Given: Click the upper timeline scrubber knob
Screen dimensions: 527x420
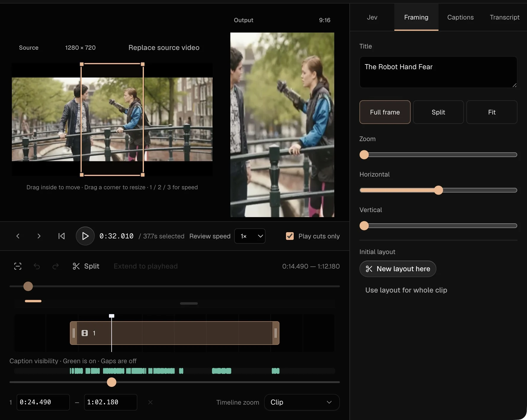Looking at the screenshot, I should pyautogui.click(x=28, y=286).
